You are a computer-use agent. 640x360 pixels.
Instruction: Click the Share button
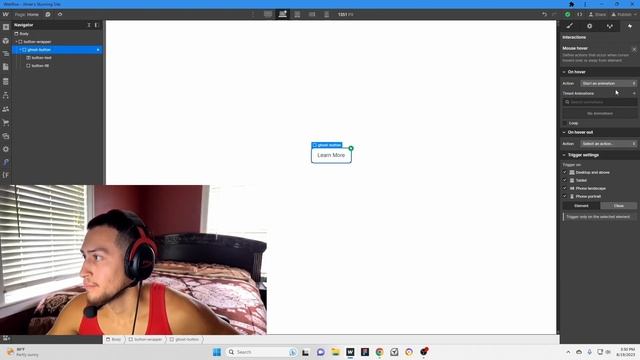point(597,14)
